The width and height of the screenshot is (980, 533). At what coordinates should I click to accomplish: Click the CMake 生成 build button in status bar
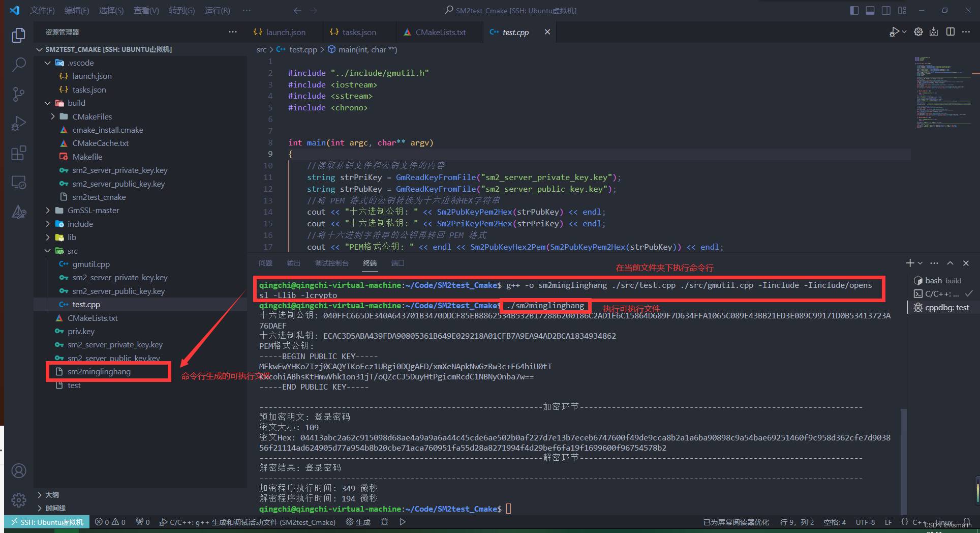(x=358, y=522)
